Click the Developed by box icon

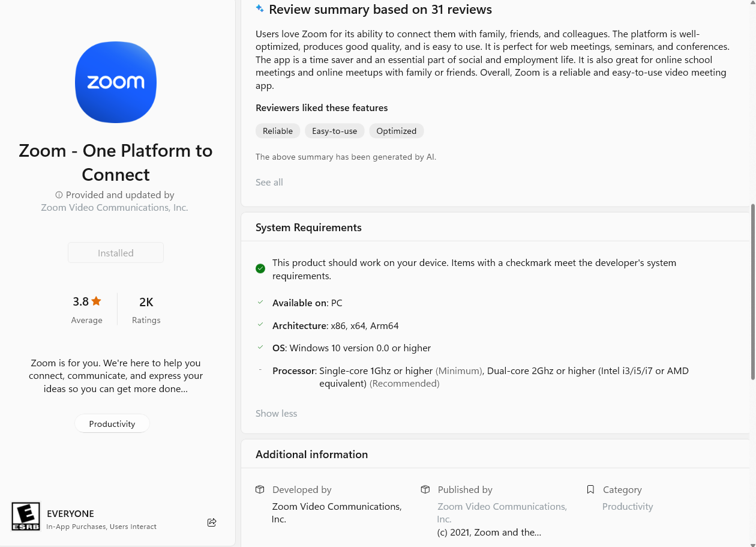coord(260,489)
